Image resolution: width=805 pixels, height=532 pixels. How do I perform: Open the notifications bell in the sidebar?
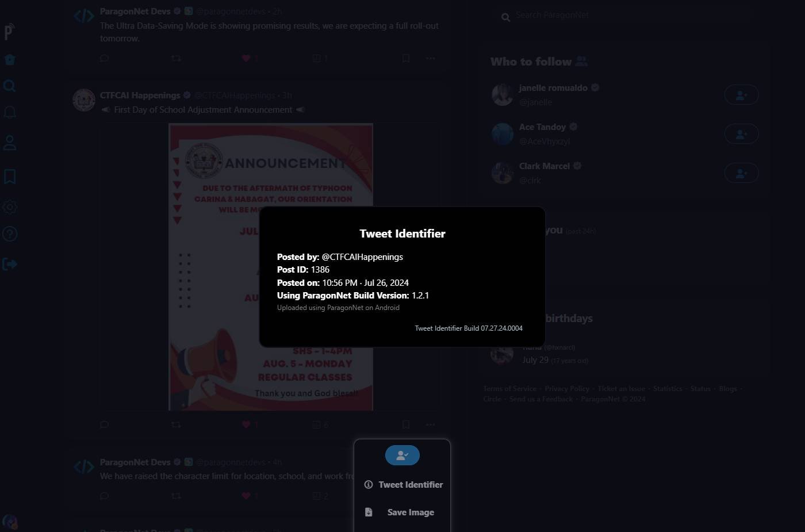click(x=10, y=112)
